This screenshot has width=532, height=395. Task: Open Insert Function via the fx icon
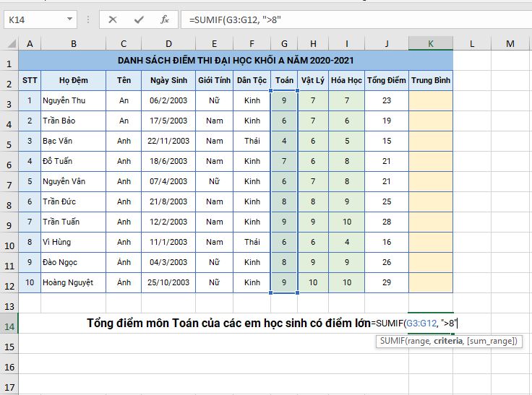[x=165, y=19]
